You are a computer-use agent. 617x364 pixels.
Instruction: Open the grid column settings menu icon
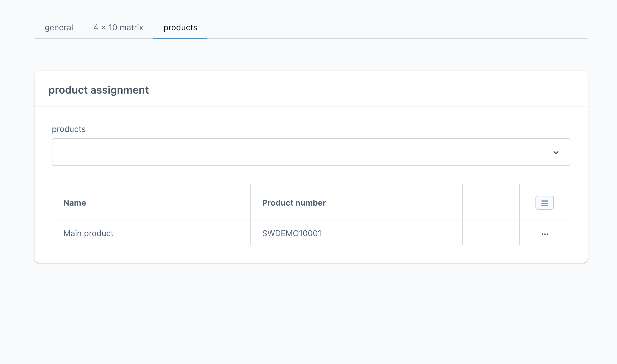544,203
